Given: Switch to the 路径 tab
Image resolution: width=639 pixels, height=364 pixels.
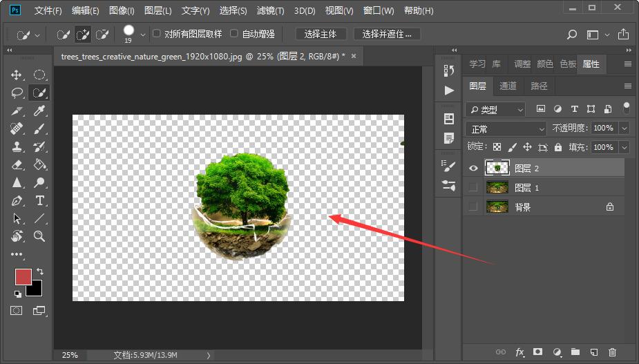Looking at the screenshot, I should pyautogui.click(x=539, y=86).
